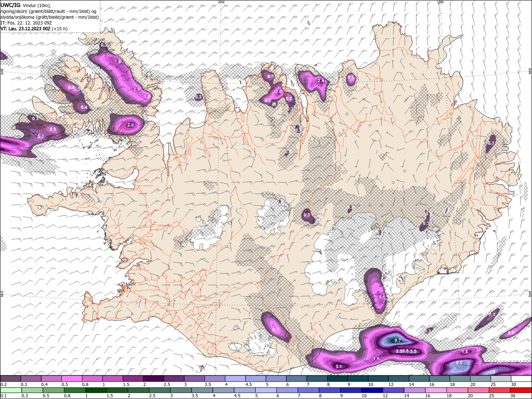532x399 pixels.
Task: Select the purple 12–14 rain scale swatch
Action: [394, 390]
